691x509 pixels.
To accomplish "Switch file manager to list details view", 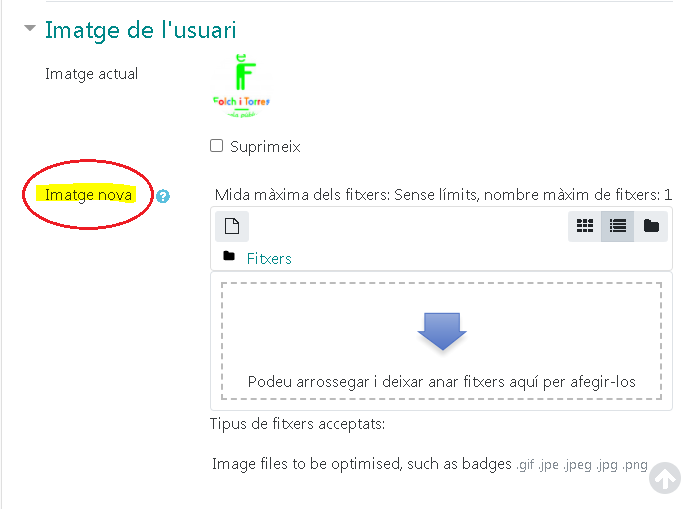I will click(x=618, y=226).
